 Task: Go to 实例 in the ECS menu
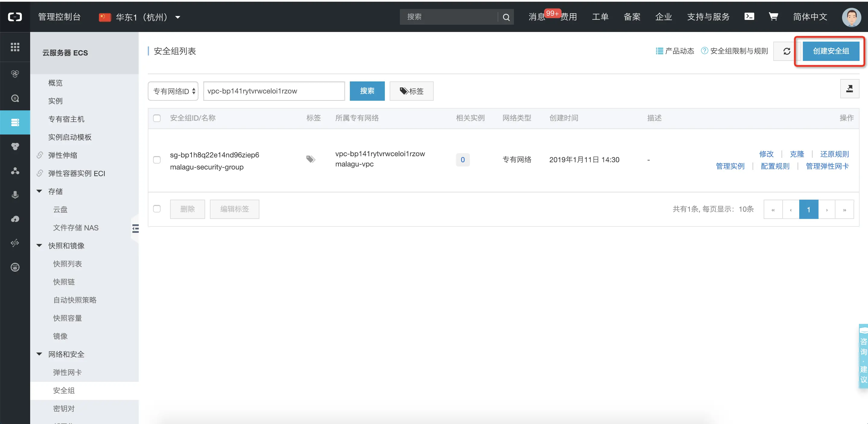(55, 101)
